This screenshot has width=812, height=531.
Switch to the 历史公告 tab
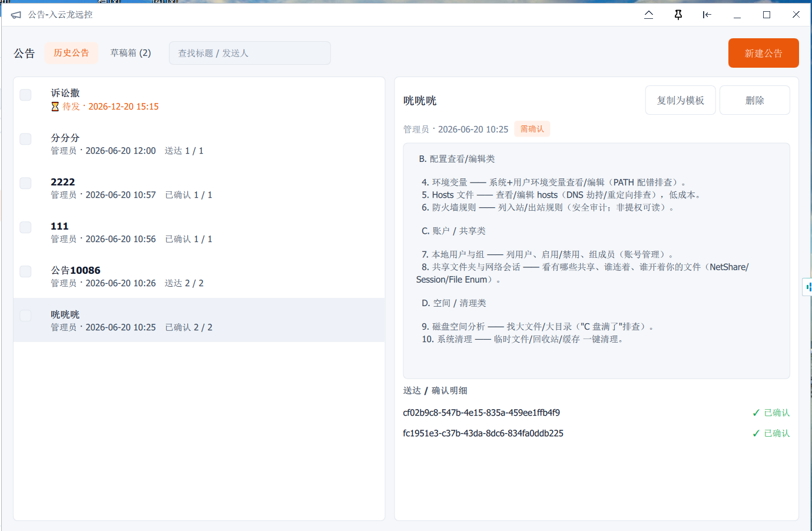tap(71, 53)
